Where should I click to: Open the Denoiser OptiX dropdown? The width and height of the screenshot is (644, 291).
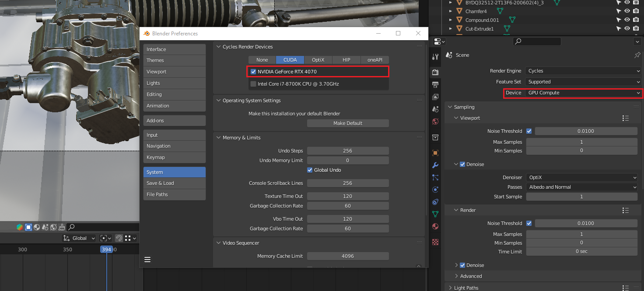581,177
